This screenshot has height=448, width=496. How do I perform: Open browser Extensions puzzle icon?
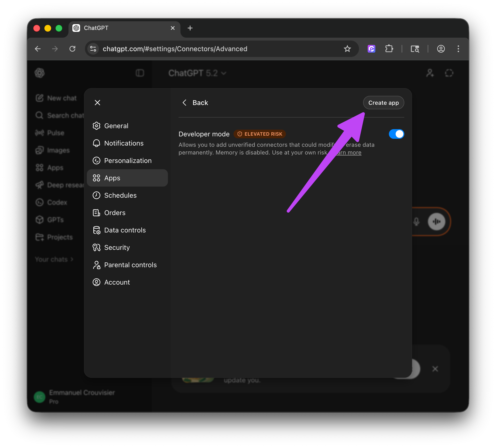(389, 49)
